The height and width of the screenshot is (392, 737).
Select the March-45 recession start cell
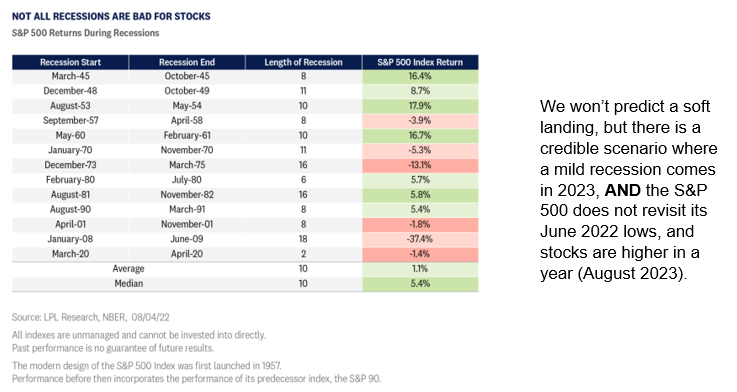pyautogui.click(x=71, y=76)
